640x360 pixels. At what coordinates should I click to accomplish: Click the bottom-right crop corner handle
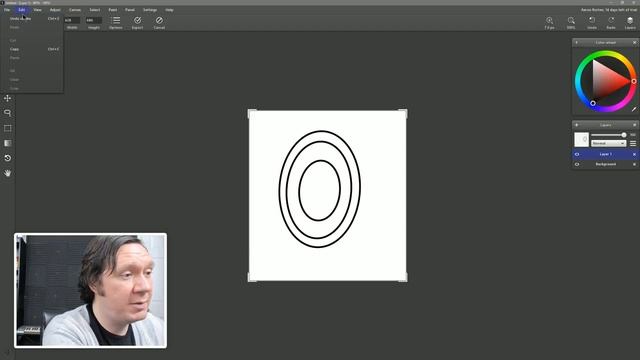(x=403, y=278)
